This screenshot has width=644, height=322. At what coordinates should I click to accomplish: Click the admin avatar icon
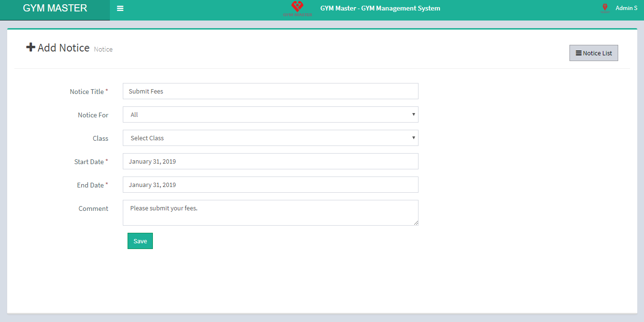click(605, 8)
